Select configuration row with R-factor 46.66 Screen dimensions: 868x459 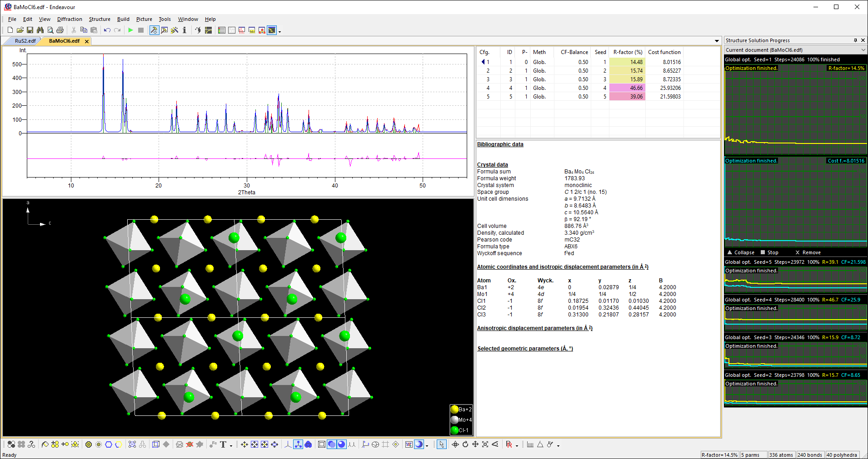[x=627, y=88]
